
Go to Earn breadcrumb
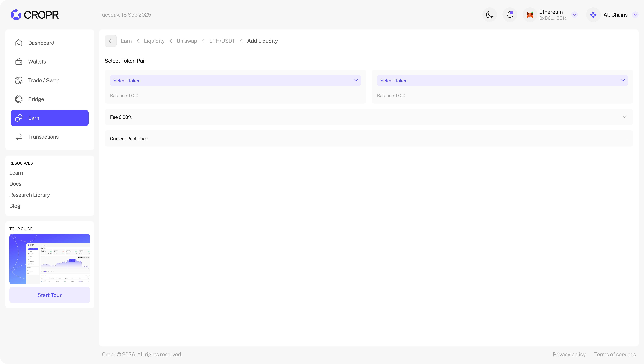(x=126, y=41)
